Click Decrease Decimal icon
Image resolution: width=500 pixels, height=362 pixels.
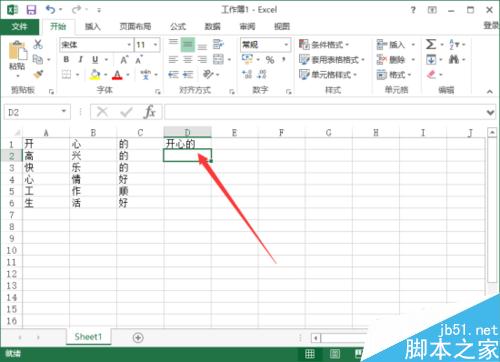(x=262, y=74)
